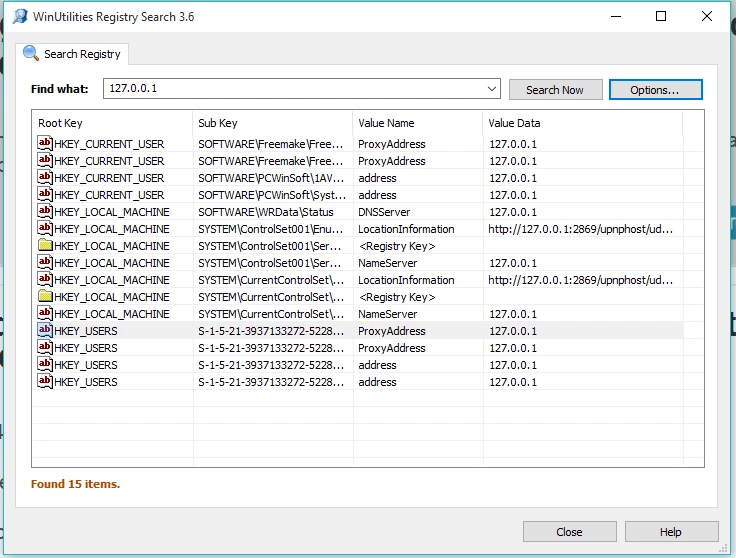736x558 pixels.
Task: Click folder icon of CurrentControlSet Registry Key row
Action: pos(45,297)
